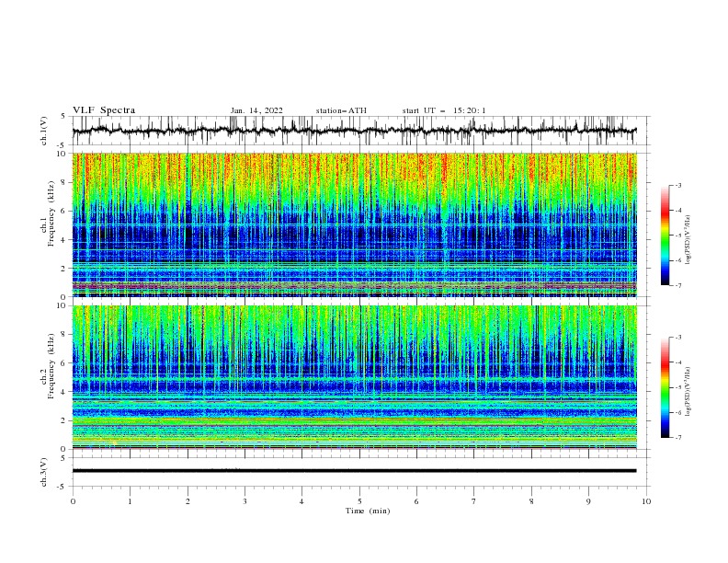Viewport: 728px width, 563px height.
Task: Click the ch.2 Frequency (kHz) axis label
Action: (x=48, y=366)
